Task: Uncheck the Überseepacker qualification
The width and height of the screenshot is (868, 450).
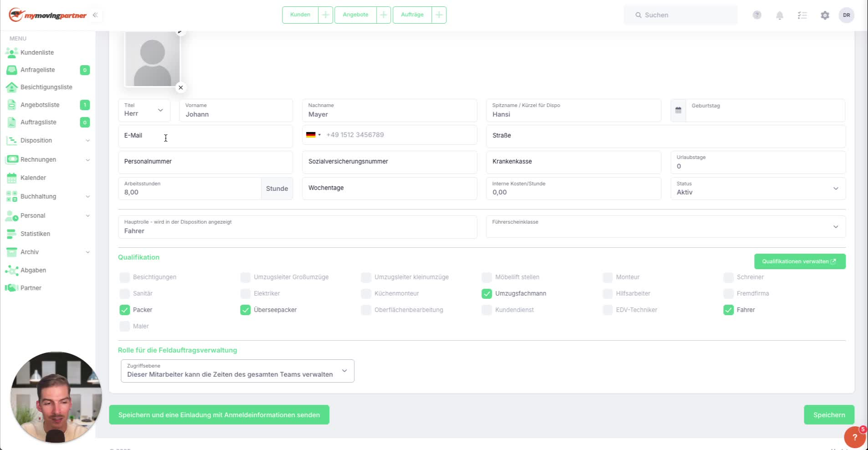Action: point(245,310)
